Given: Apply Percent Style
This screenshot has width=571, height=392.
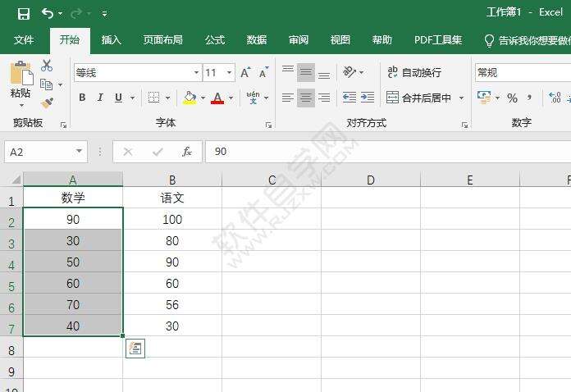Looking at the screenshot, I should (x=512, y=98).
